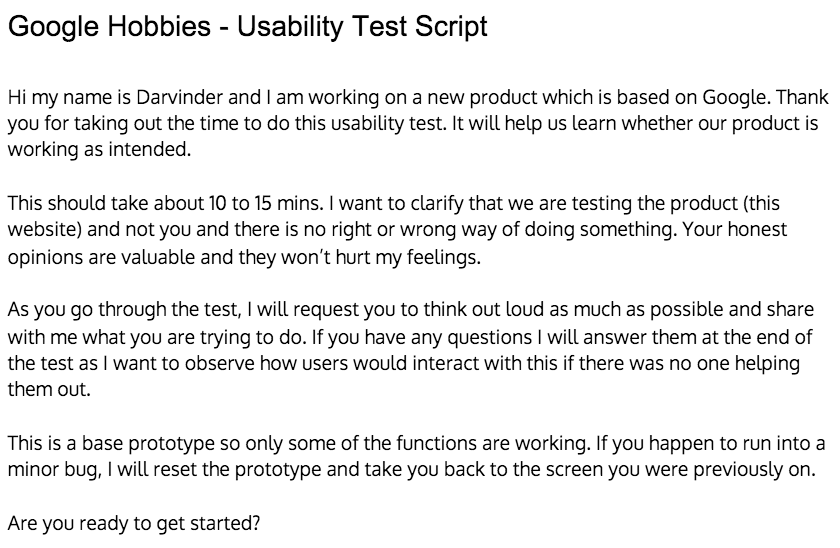The image size is (840, 548).
Task: Click the title 'Google Hobbies - Usability Test Script'
Action: tap(248, 27)
